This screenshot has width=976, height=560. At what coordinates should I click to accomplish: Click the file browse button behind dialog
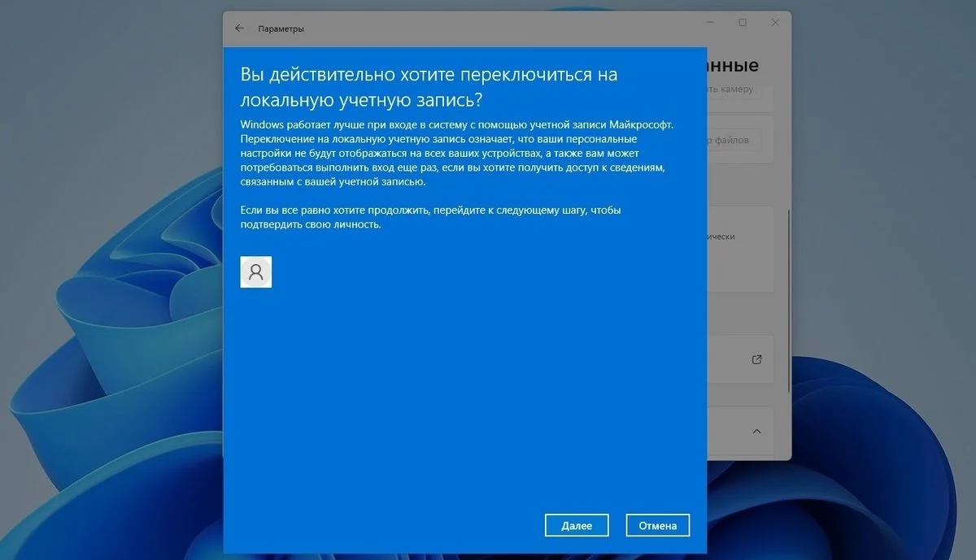pos(734,140)
